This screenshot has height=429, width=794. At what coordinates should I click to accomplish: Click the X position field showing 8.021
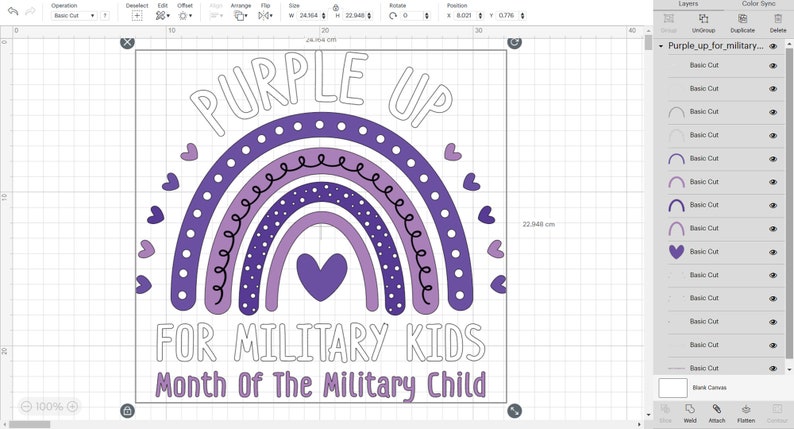466,16
